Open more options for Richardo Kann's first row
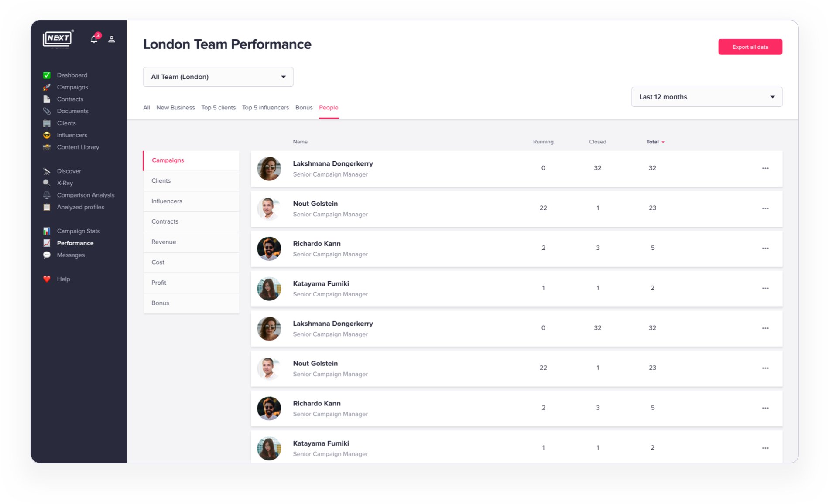This screenshot has width=829, height=504. (765, 248)
